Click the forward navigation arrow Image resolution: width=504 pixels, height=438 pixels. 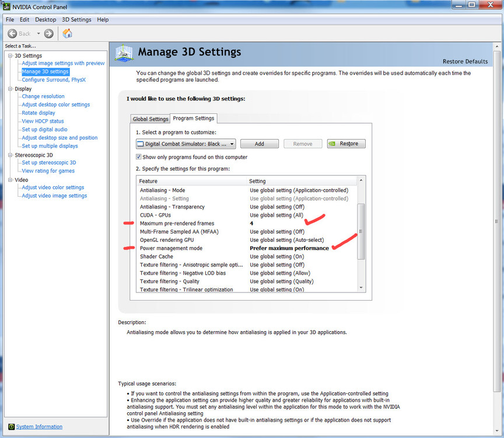(49, 33)
